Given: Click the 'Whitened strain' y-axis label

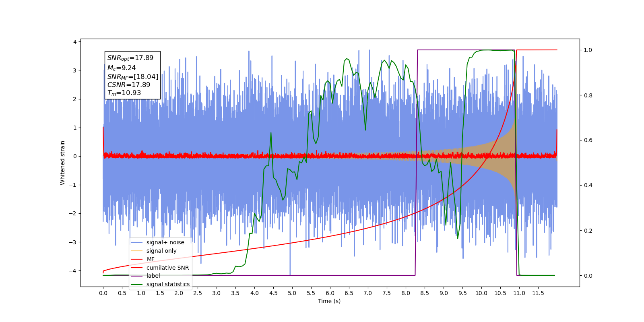Looking at the screenshot, I should tap(63, 163).
